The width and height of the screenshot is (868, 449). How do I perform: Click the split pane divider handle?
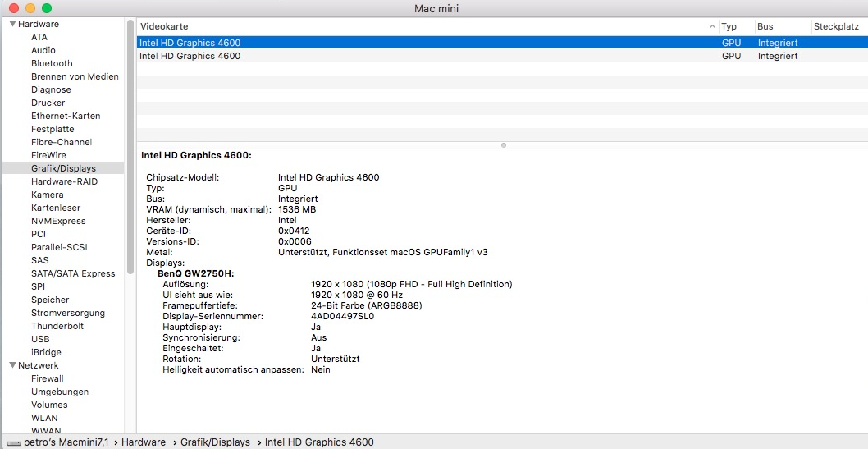click(502, 144)
